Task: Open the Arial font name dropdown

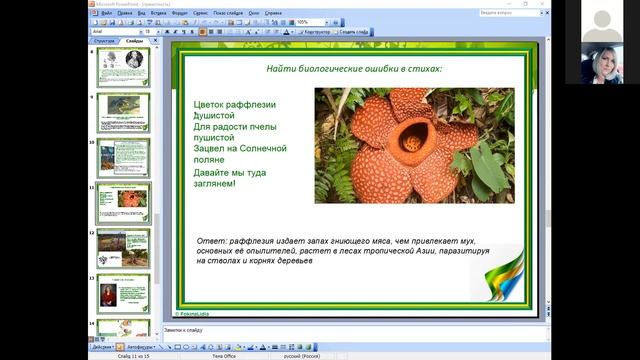Action: [141, 32]
